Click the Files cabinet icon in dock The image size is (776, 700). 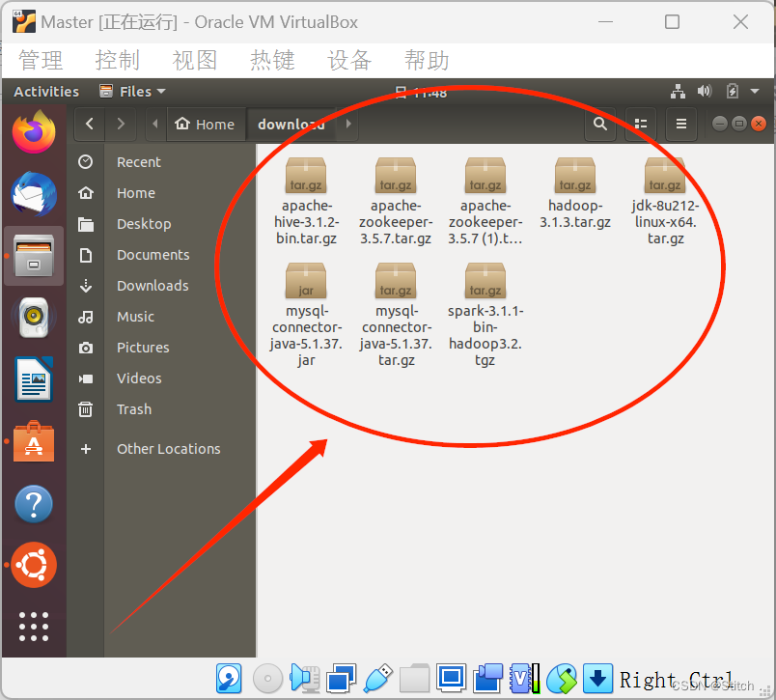(x=34, y=256)
